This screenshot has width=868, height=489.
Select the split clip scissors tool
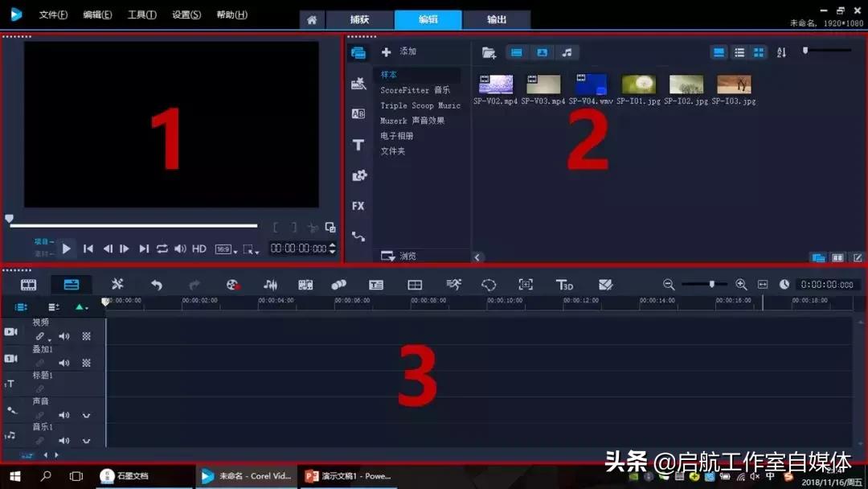118,284
